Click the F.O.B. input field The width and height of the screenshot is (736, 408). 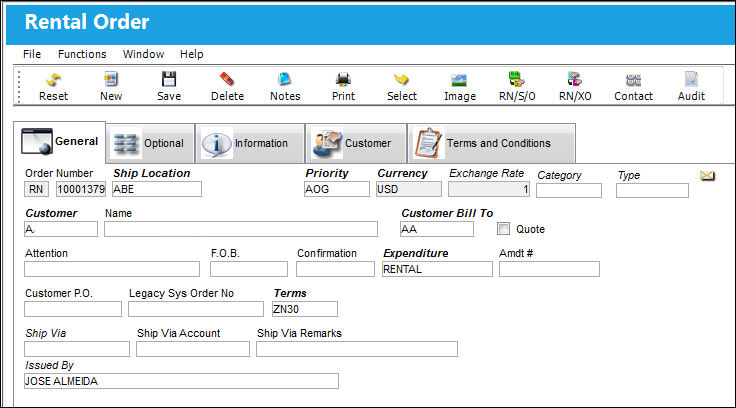pyautogui.click(x=249, y=269)
